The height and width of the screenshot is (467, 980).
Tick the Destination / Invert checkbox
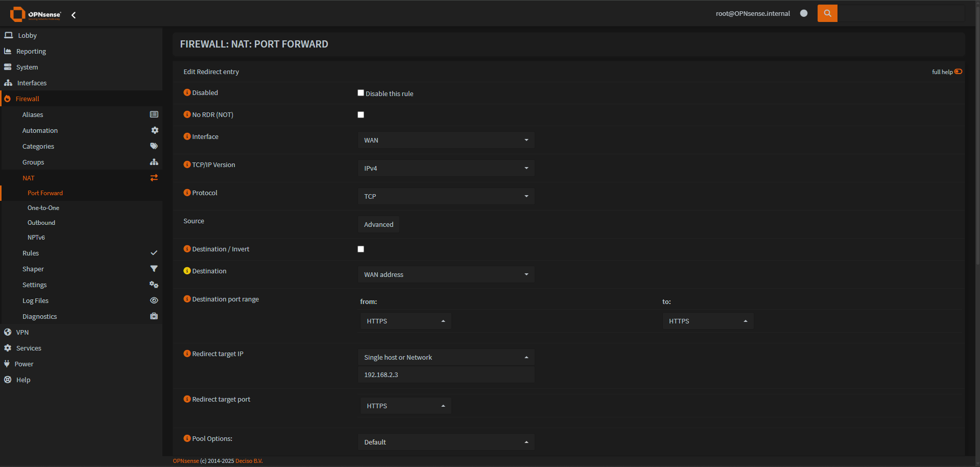tap(361, 249)
